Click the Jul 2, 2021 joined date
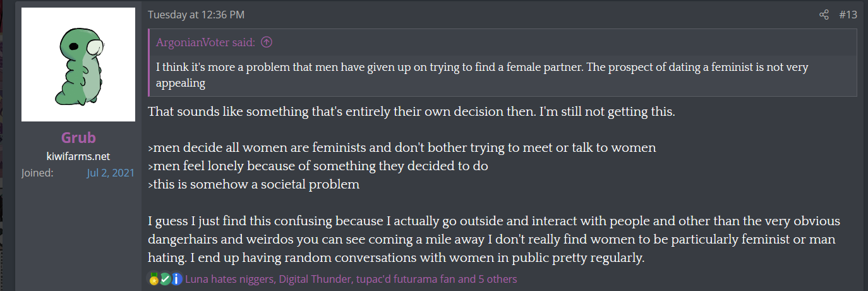The width and height of the screenshot is (868, 291). (111, 173)
